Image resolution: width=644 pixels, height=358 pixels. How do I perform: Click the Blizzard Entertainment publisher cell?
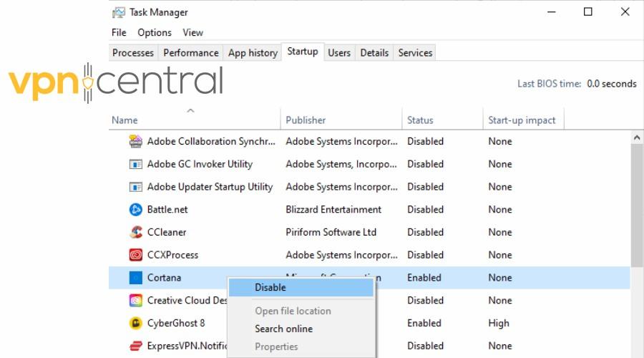tap(333, 210)
